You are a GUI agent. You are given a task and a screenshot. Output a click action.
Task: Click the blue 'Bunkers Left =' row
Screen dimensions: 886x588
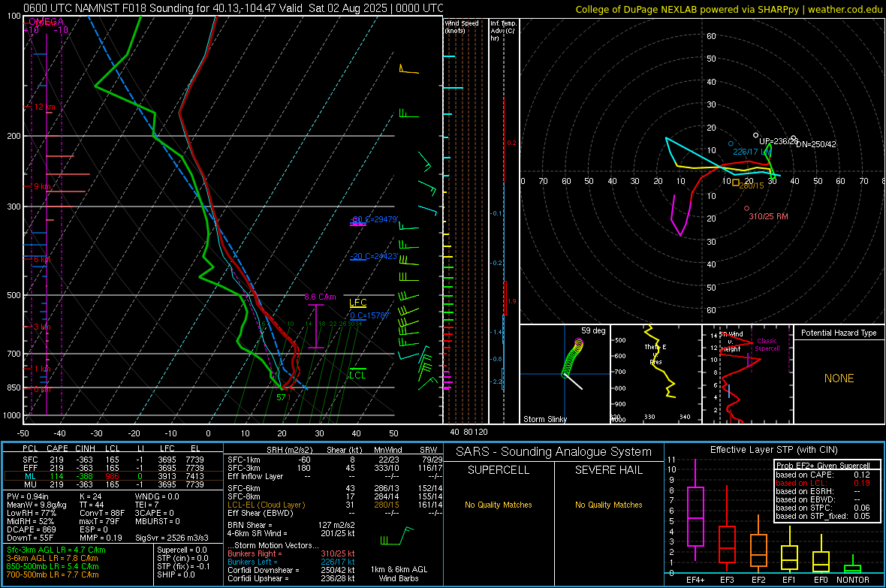click(291, 562)
